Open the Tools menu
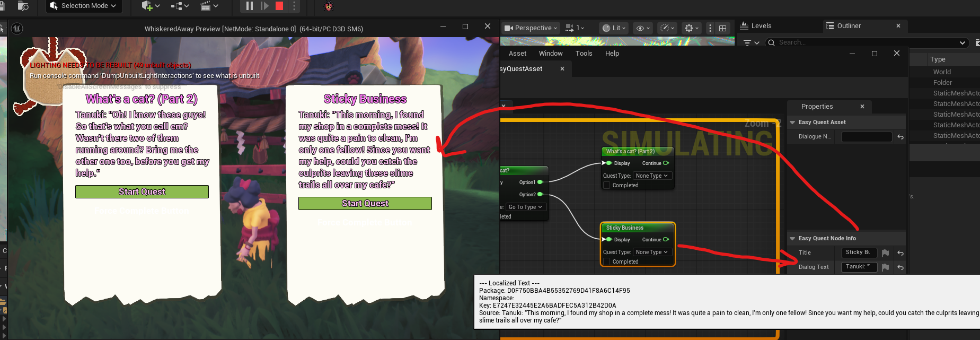This screenshot has height=340, width=980. [584, 53]
